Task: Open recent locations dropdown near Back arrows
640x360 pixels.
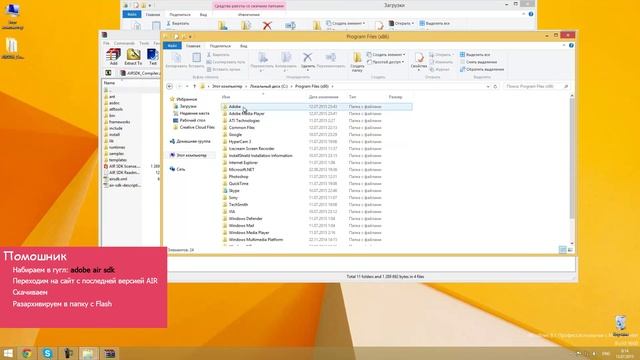Action: (x=187, y=87)
